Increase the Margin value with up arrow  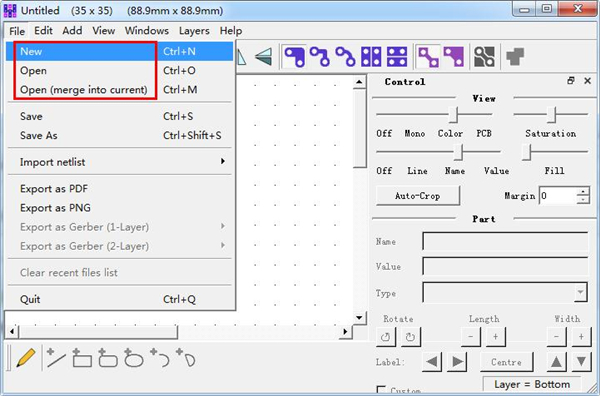(x=583, y=192)
